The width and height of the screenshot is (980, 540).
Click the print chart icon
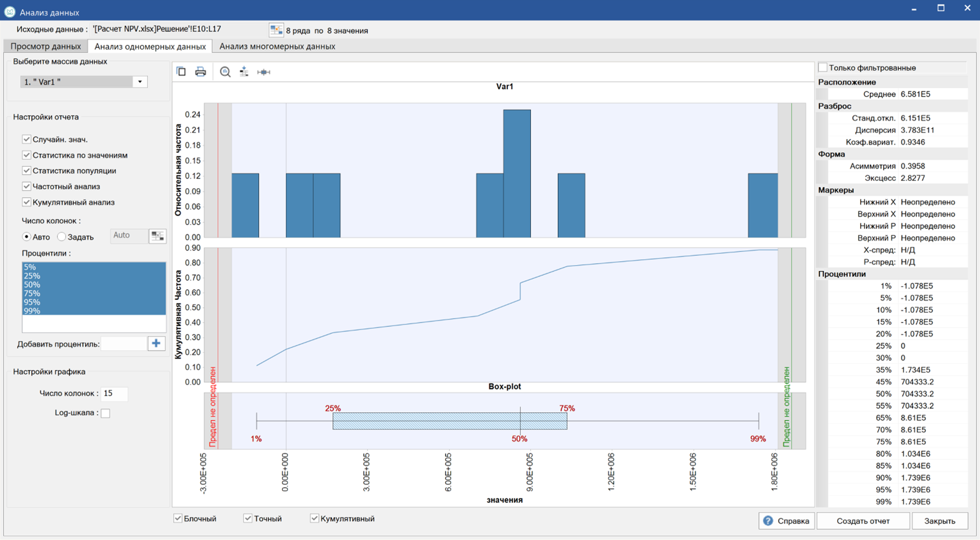point(201,72)
